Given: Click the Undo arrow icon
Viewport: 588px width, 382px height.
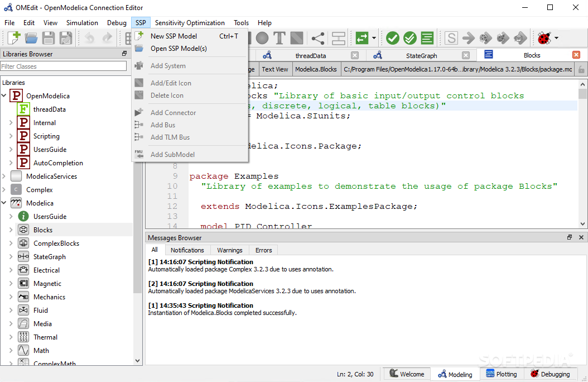Looking at the screenshot, I should tap(90, 38).
